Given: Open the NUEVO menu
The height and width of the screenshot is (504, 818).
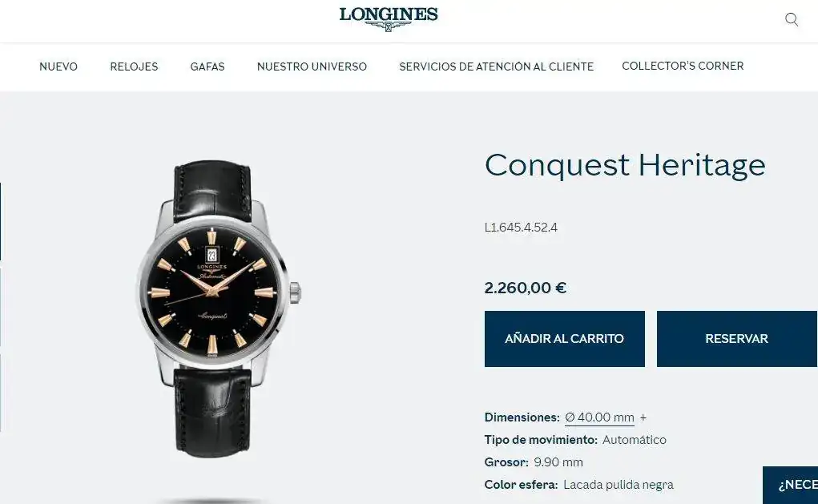Looking at the screenshot, I should (x=58, y=67).
